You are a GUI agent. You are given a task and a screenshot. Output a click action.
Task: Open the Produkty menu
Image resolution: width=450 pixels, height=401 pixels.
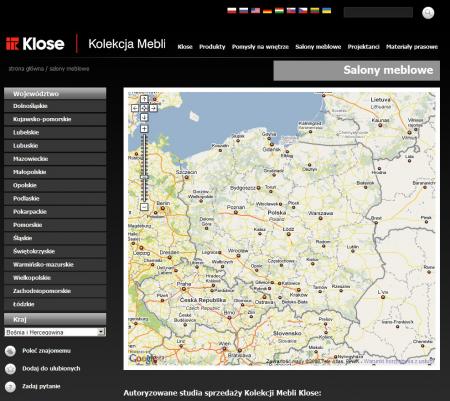(x=212, y=47)
